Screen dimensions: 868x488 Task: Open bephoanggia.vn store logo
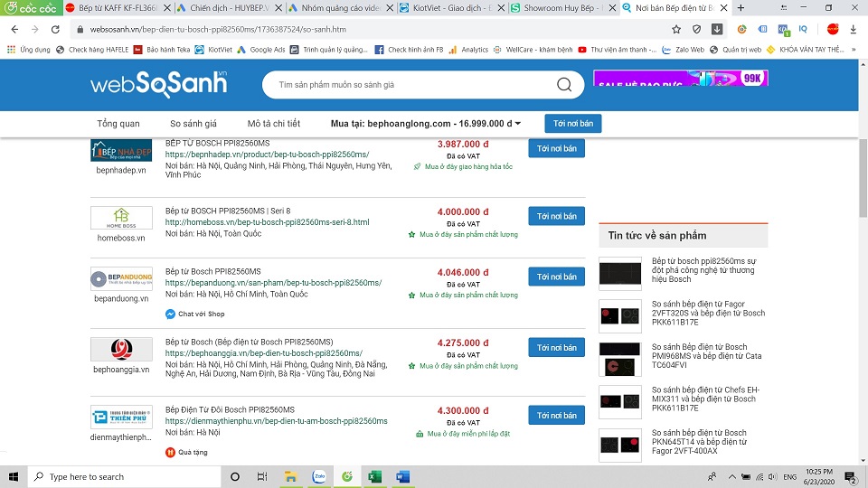point(121,349)
